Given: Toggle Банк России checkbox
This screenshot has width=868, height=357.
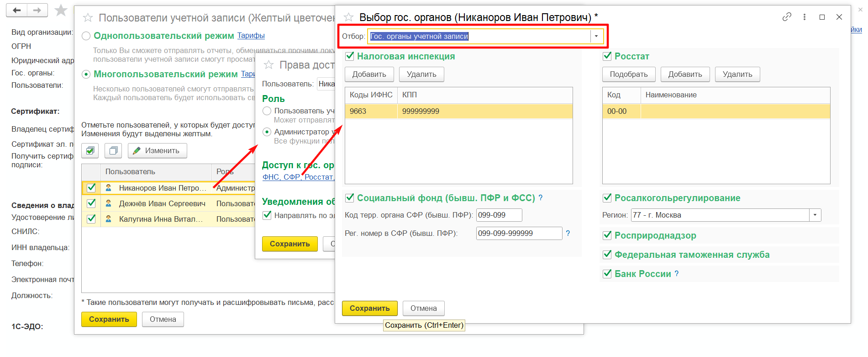Looking at the screenshot, I should (607, 274).
